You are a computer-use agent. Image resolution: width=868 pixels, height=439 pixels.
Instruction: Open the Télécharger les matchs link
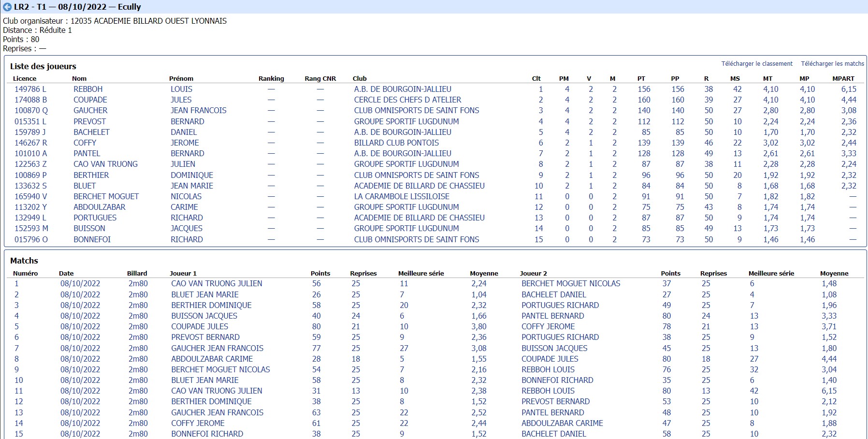pyautogui.click(x=832, y=64)
